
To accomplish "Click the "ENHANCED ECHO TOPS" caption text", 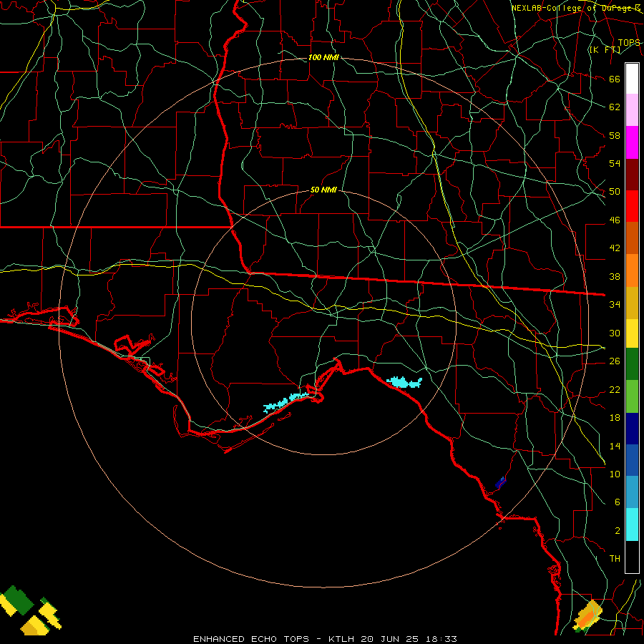I will [x=251, y=639].
